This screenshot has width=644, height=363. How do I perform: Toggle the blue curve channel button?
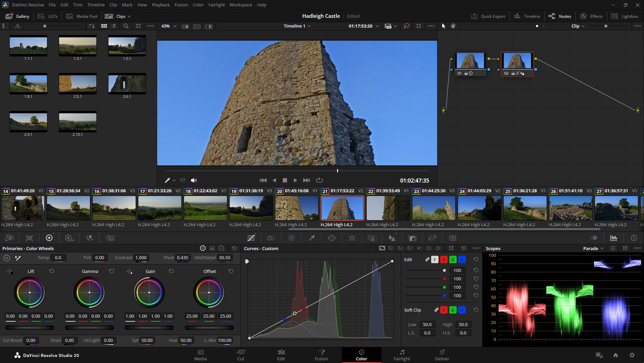click(462, 259)
